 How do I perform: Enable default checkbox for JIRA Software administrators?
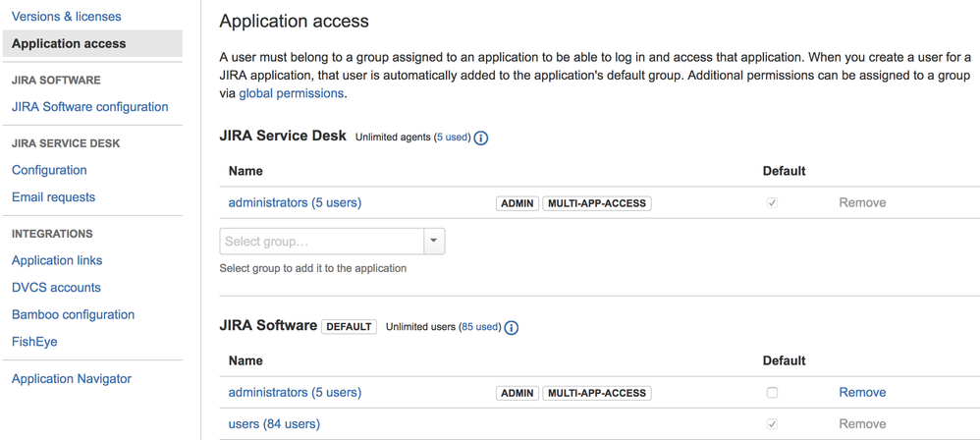click(x=772, y=393)
